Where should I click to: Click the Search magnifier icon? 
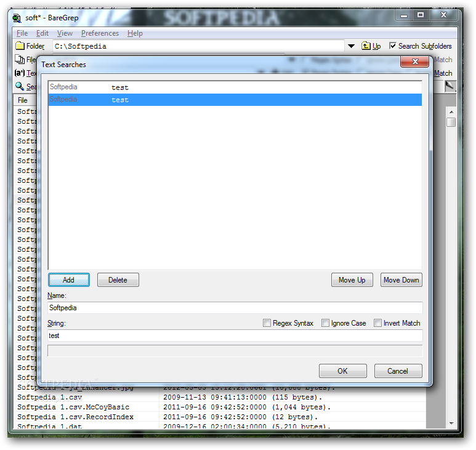coord(20,86)
